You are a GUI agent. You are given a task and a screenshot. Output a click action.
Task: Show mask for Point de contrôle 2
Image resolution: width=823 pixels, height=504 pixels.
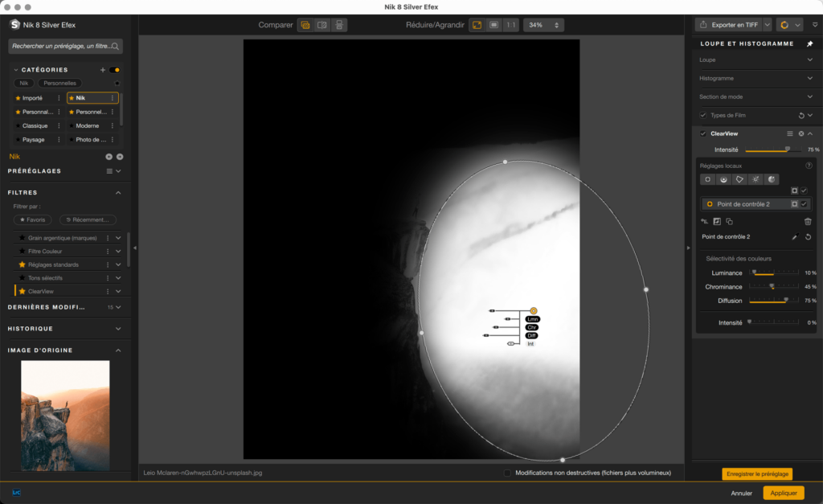coord(795,203)
